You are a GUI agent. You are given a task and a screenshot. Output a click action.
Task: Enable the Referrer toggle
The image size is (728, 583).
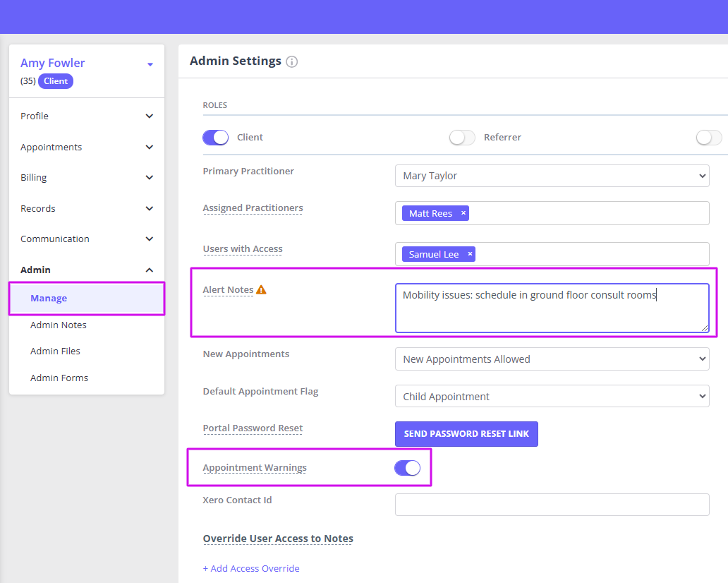click(462, 137)
